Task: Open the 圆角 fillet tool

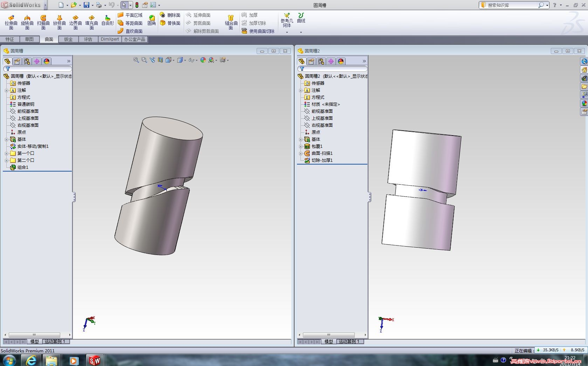Action: [152, 20]
